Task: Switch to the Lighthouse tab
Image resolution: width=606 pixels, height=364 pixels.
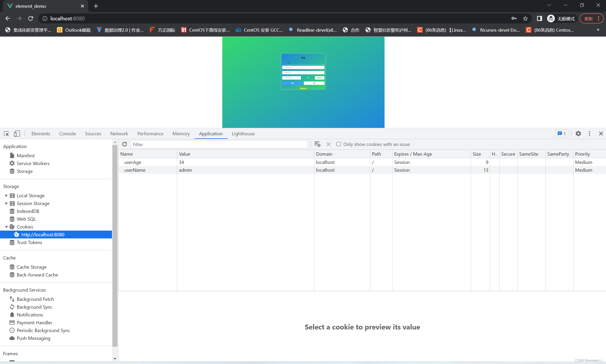Action: [243, 133]
